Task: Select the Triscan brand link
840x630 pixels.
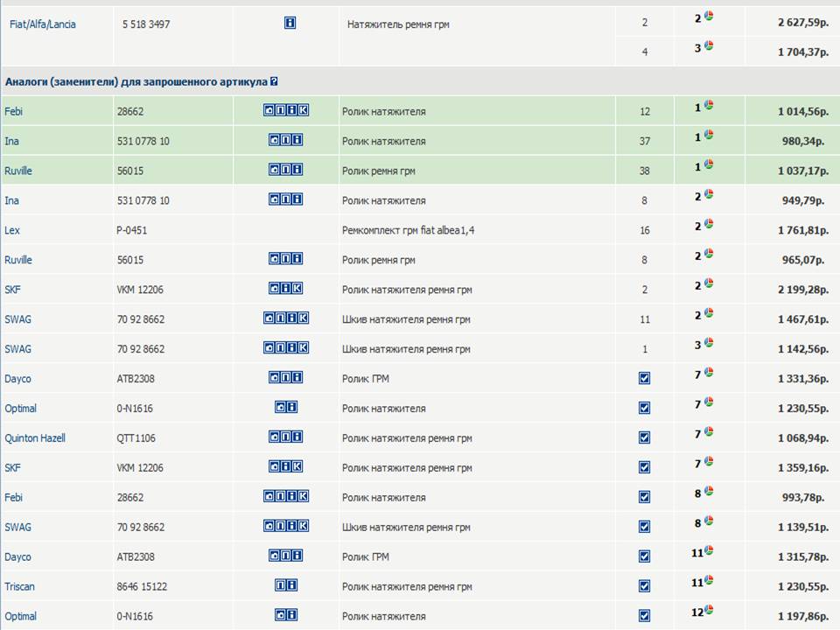Action: [20, 586]
